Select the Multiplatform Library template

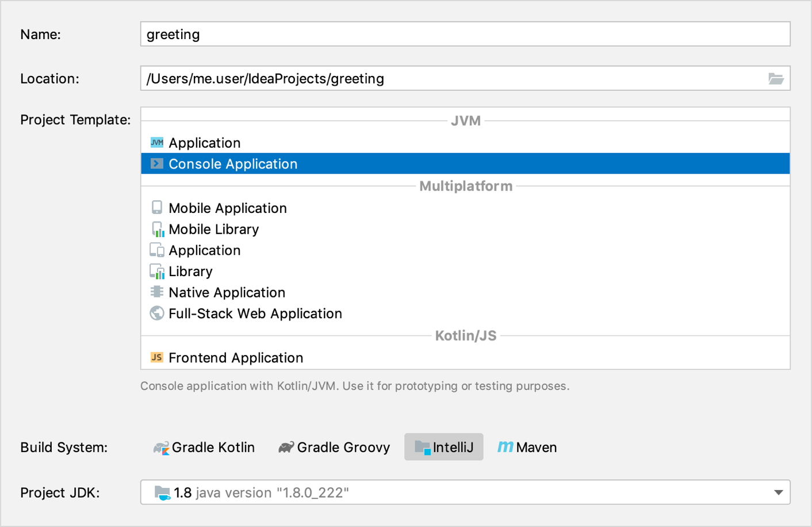(x=190, y=271)
